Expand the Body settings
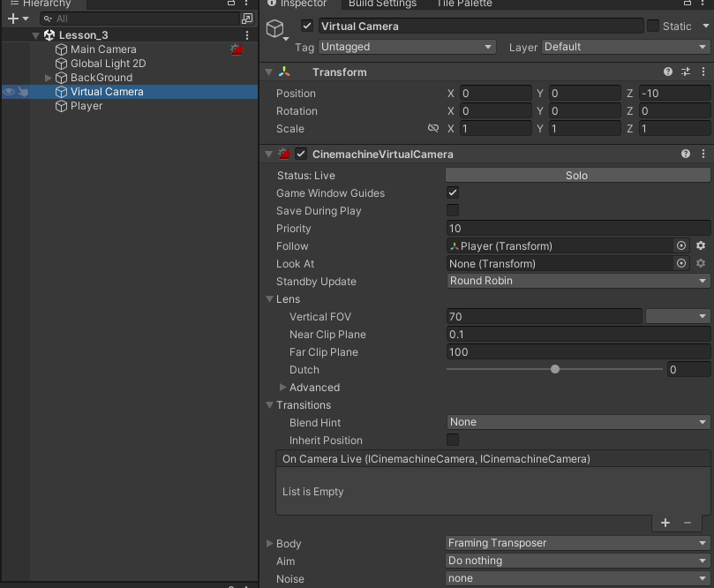 tap(269, 543)
